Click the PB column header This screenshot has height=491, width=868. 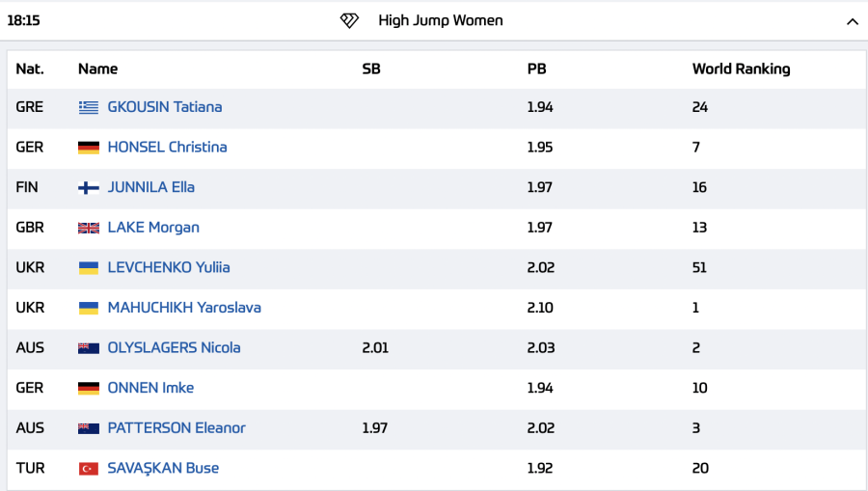pos(536,69)
